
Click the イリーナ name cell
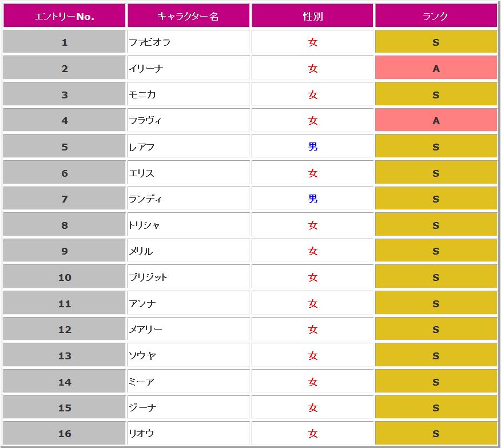146,69
